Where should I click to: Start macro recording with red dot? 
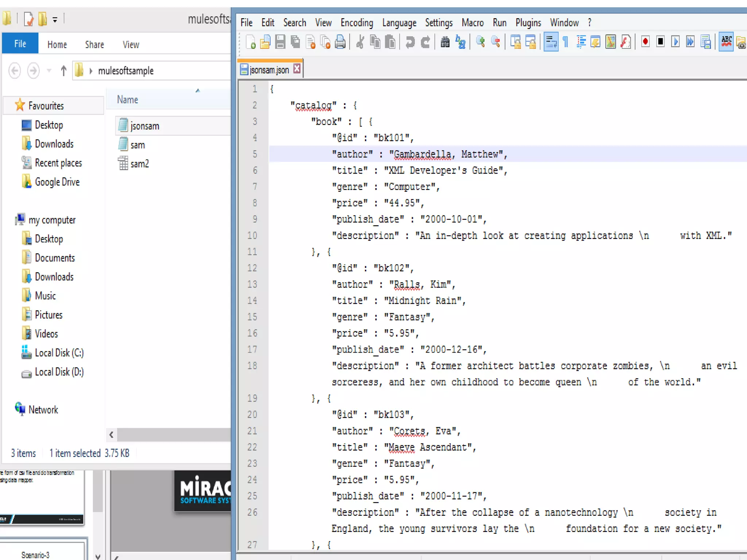(645, 42)
